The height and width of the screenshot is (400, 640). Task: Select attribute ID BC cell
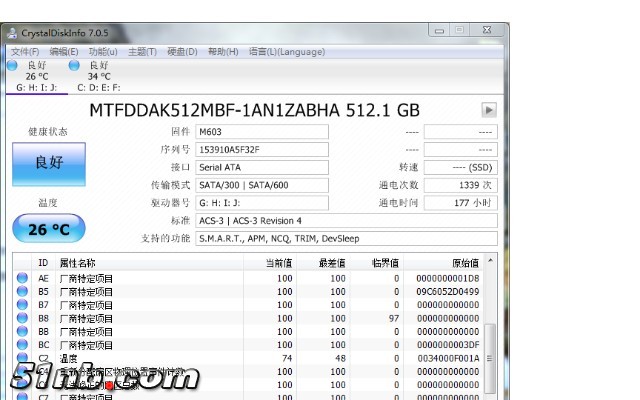pos(43,345)
